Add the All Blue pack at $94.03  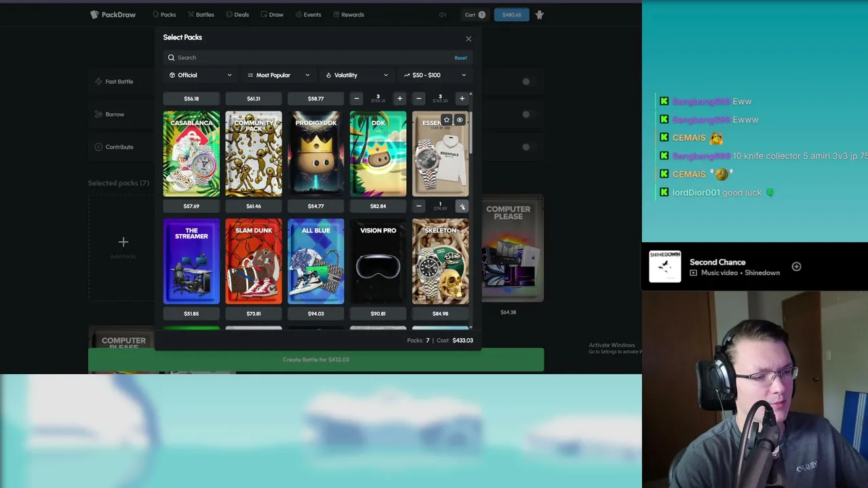[316, 314]
